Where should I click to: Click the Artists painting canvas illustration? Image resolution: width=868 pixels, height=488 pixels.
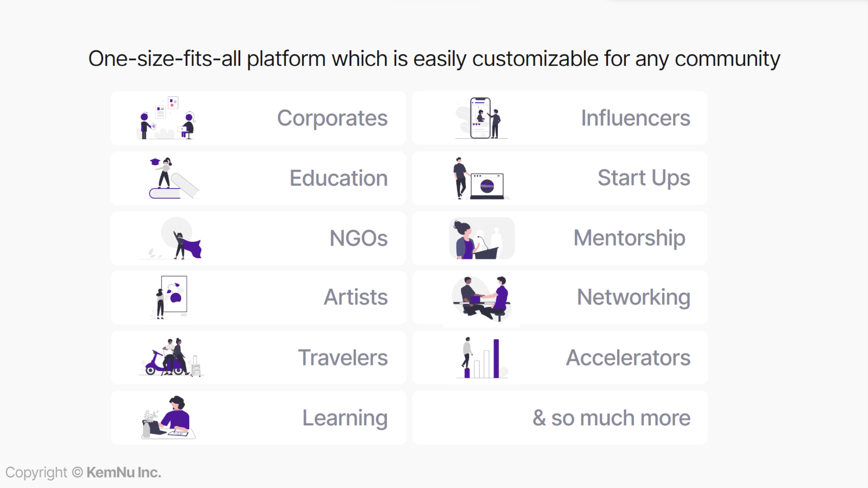point(169,297)
